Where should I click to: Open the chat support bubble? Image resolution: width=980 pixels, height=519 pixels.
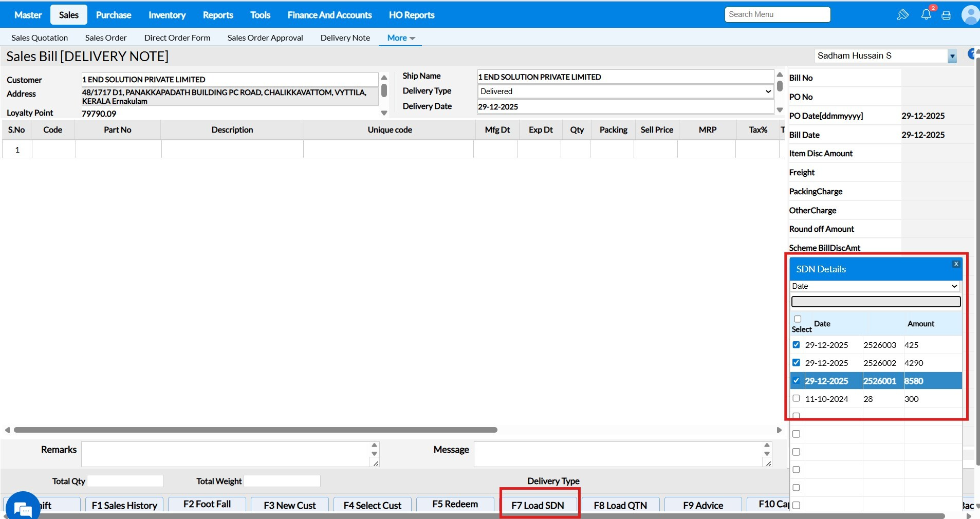[23, 508]
